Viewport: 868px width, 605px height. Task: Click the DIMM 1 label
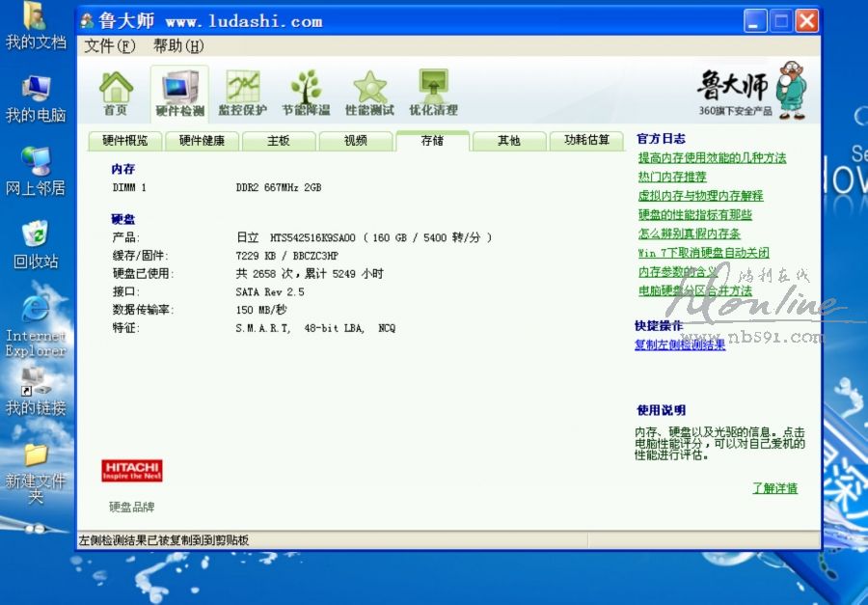(129, 187)
